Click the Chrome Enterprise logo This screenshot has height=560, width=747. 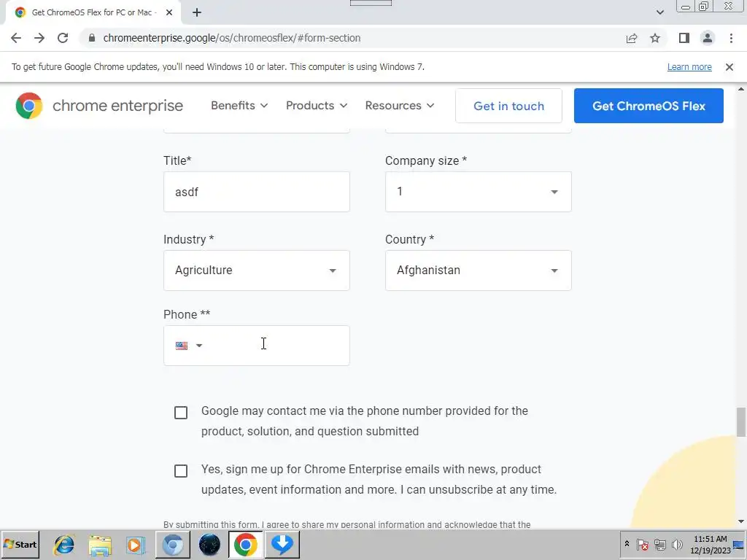point(99,106)
